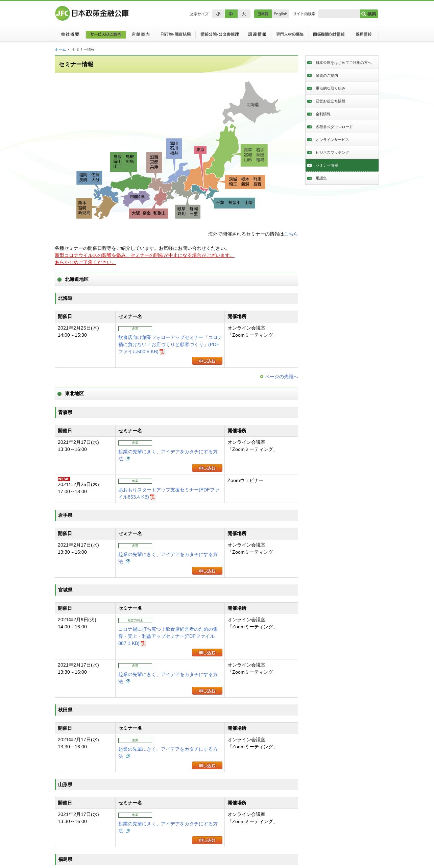The image size is (434, 868).
Task: Open sidebar item 各種書式ダウンロード
Action: [x=342, y=127]
